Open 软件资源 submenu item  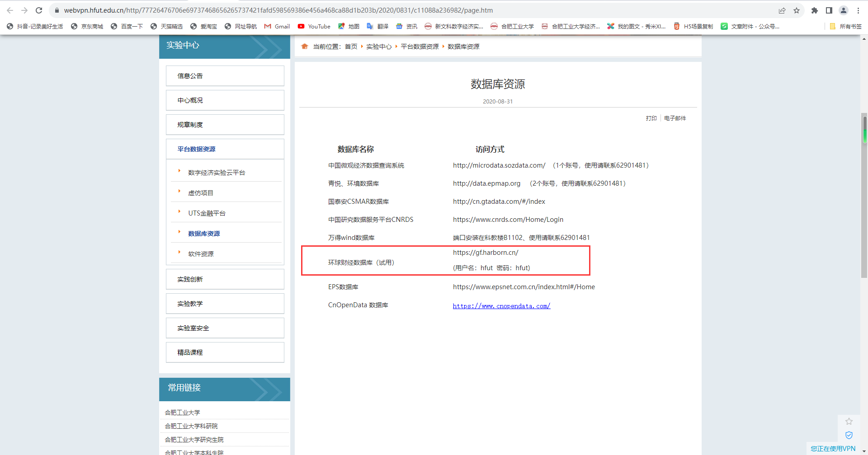coord(201,254)
